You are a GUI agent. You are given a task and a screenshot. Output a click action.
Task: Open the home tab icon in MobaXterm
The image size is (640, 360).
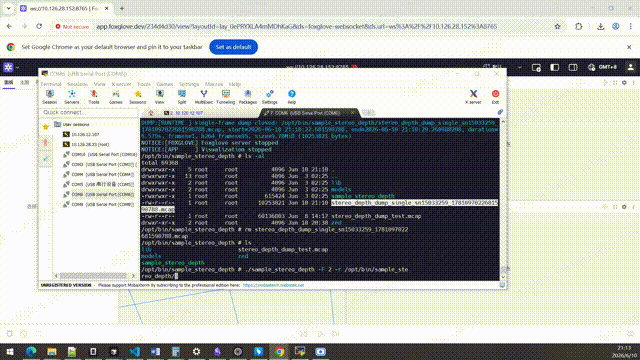tap(151, 113)
